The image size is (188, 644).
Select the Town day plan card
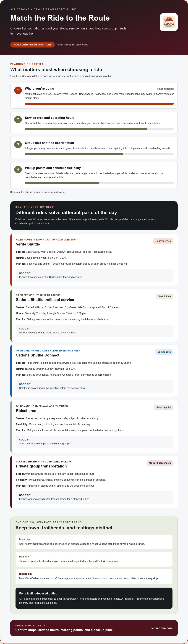(x=94, y=542)
